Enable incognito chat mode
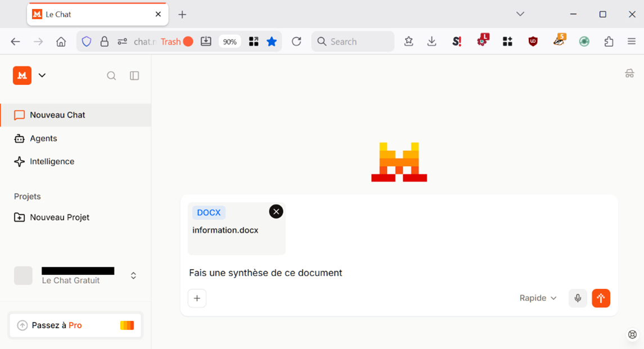This screenshot has width=644, height=349. (x=629, y=73)
